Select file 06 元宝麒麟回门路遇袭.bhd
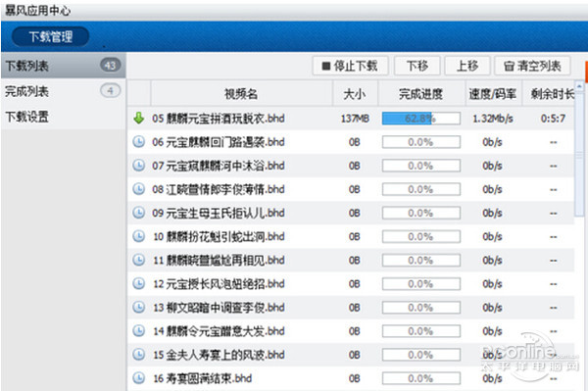This screenshot has width=588, height=391. pyautogui.click(x=219, y=142)
